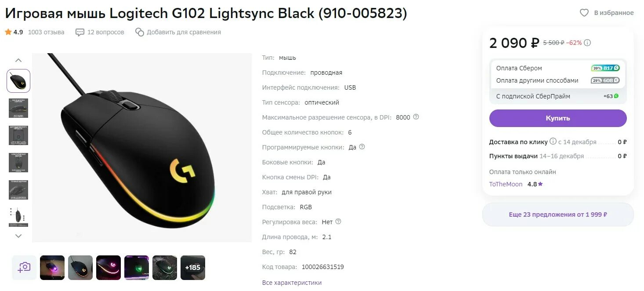The width and height of the screenshot is (644, 291).
Task: Open Еще 23 предложения от 1 999 ₽
Action: coord(558,215)
